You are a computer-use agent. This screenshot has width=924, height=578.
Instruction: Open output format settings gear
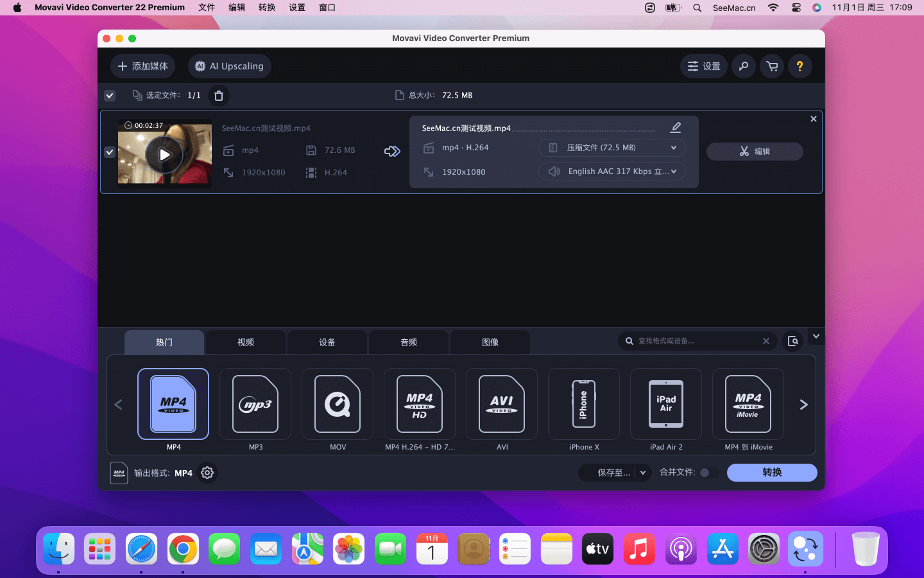click(x=207, y=473)
